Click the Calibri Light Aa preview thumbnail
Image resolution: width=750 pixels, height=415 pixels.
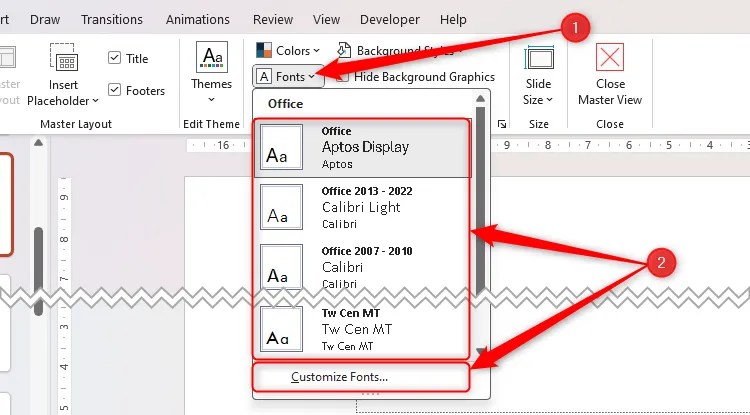[281, 207]
